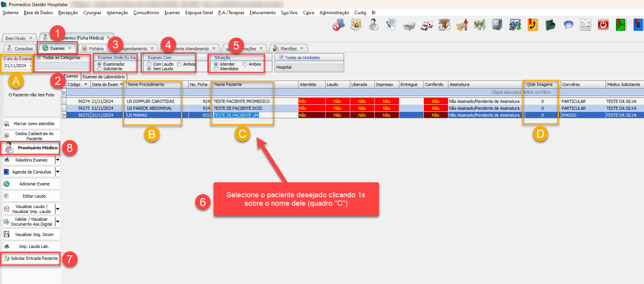Switch to the Exames de Laboratório tab

pyautogui.click(x=104, y=77)
